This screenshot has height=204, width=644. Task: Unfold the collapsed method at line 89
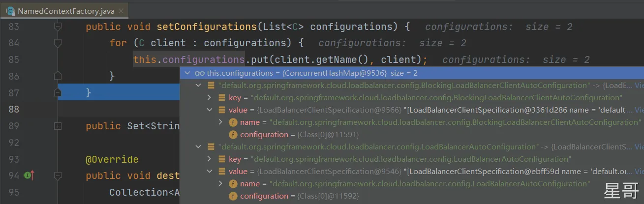pos(58,126)
